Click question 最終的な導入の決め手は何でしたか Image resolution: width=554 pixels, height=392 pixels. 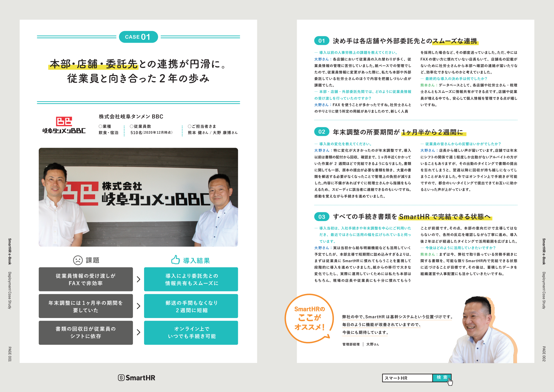click(454, 78)
